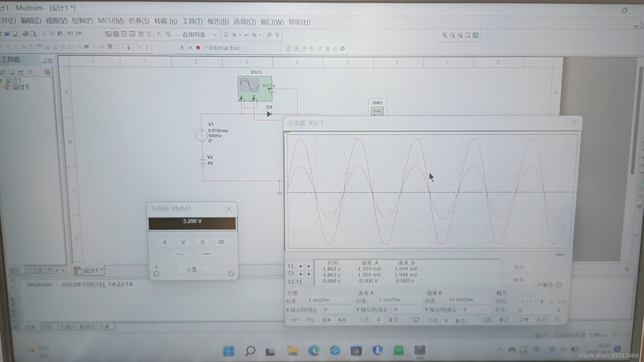Click the A/B display mode button on oscilloscope
Image resolution: width=644 pixels, height=362 pixels.
(342, 320)
